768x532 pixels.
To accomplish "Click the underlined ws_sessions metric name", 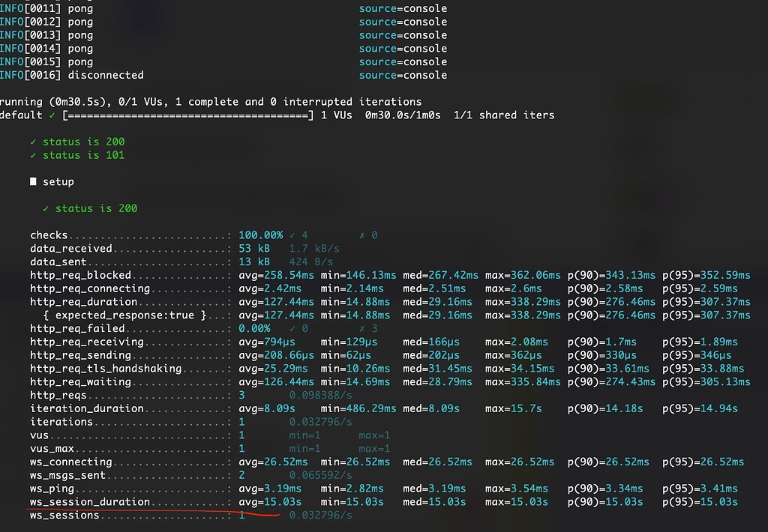I will pyautogui.click(x=64, y=515).
